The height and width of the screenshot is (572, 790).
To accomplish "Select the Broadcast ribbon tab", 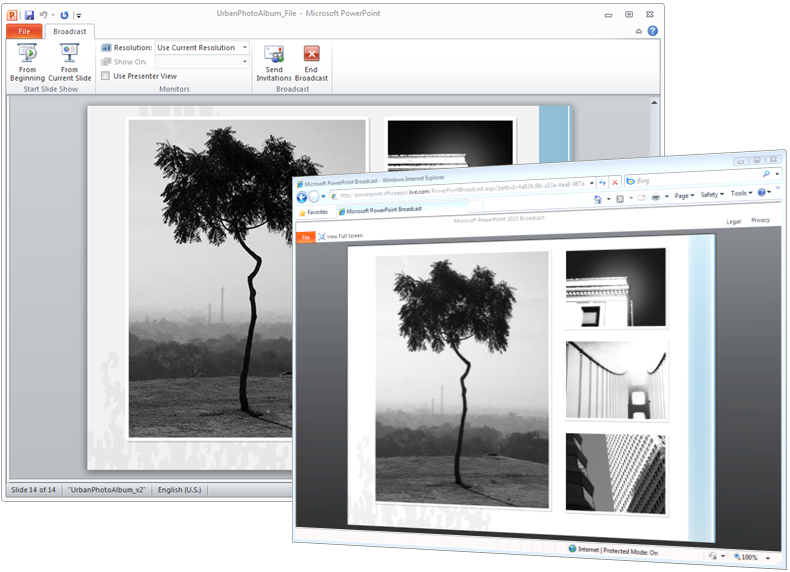I will 69,31.
